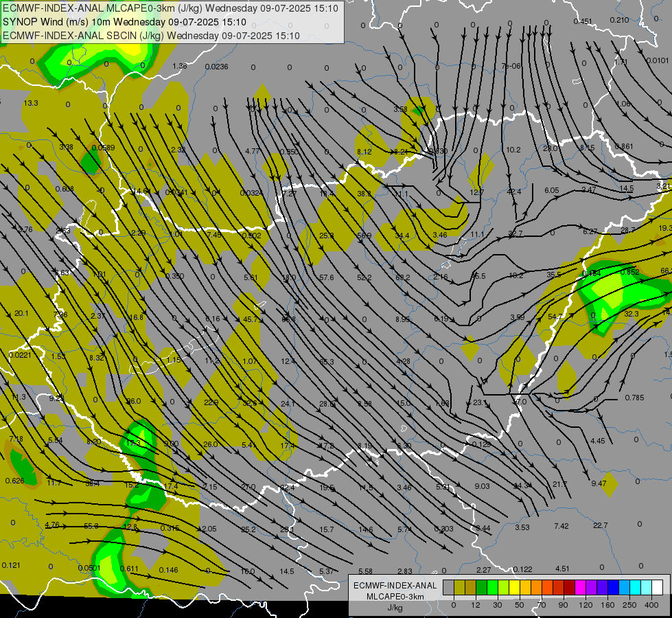Click the legend tick label 12
672x618 pixels.
pyautogui.click(x=475, y=605)
